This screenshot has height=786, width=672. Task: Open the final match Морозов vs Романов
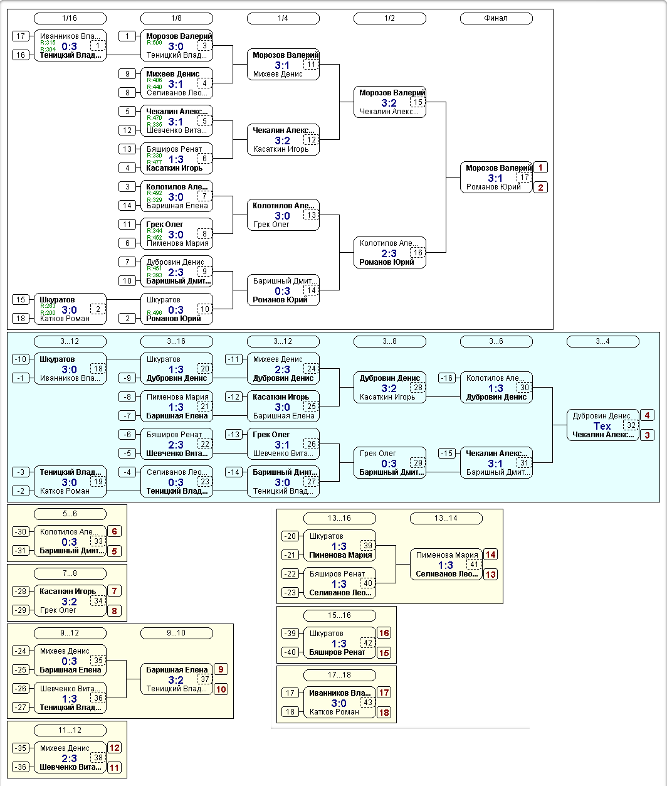[496, 178]
